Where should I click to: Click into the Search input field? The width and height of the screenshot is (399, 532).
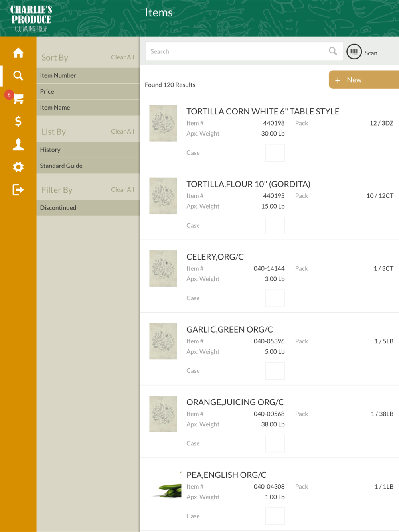tap(244, 51)
